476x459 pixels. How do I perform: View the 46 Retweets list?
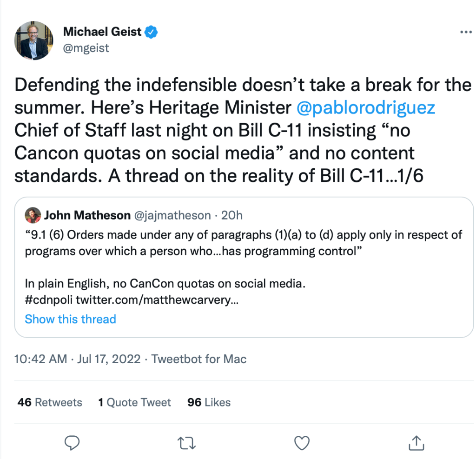(x=50, y=402)
